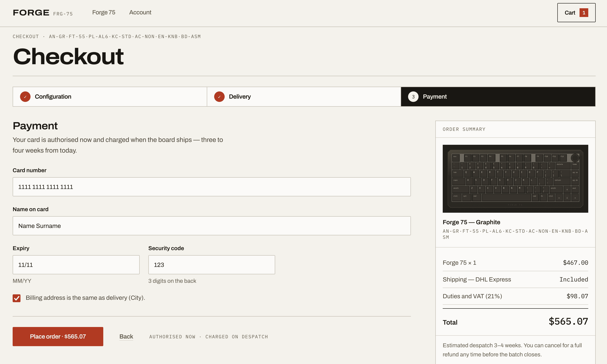Click the red cart count badge
Screen dimensions: 607x364
(584, 13)
